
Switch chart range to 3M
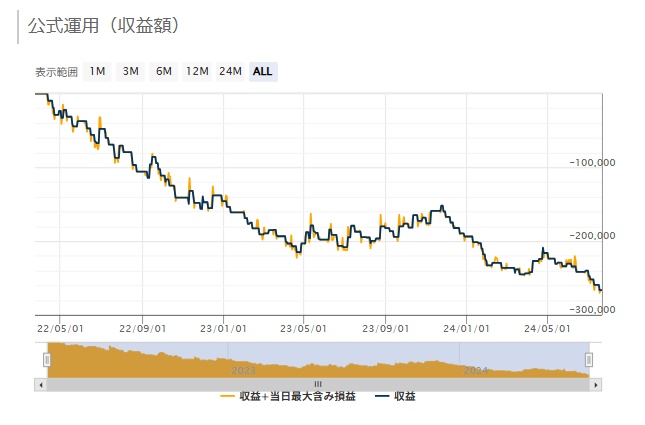[130, 71]
